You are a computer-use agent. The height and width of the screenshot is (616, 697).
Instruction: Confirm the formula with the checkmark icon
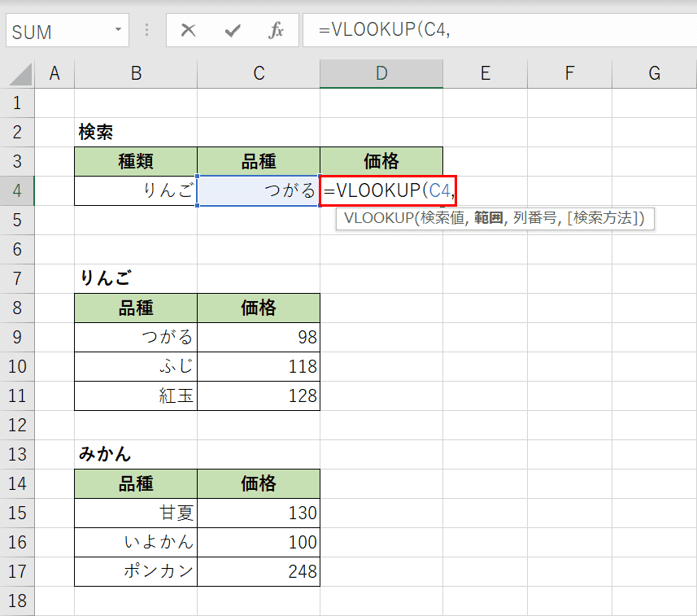coord(233,30)
